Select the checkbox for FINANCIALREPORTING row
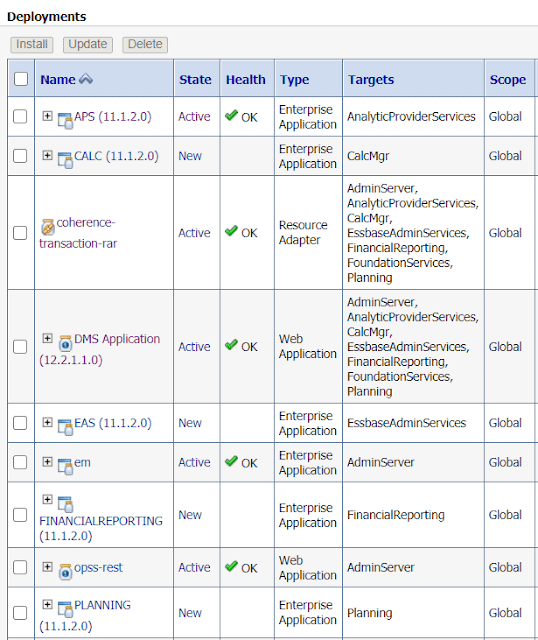The height and width of the screenshot is (640, 538). point(20,515)
